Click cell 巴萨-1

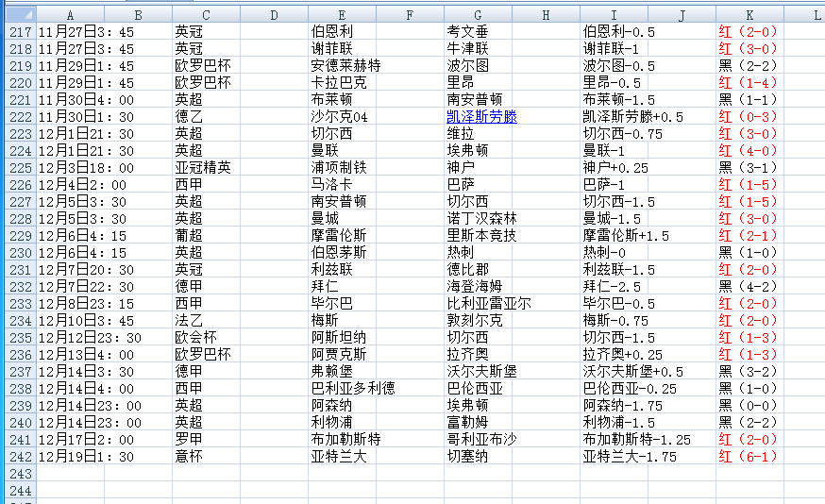(603, 185)
